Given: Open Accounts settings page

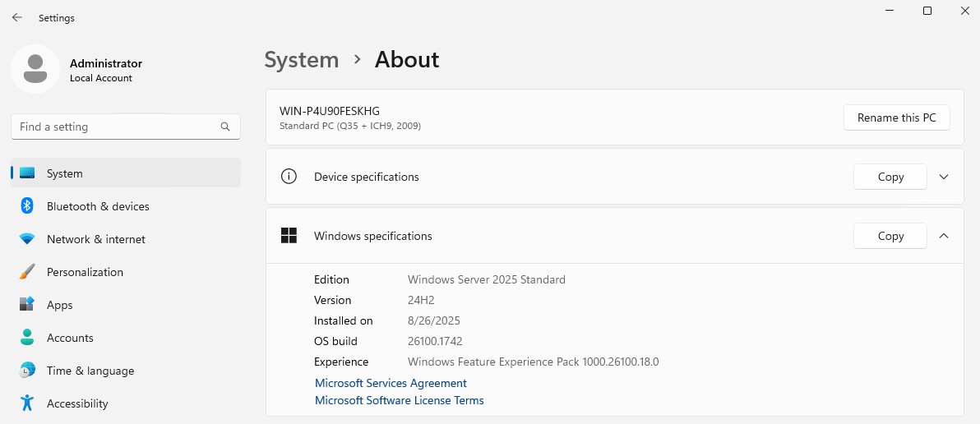Looking at the screenshot, I should pos(126,338).
